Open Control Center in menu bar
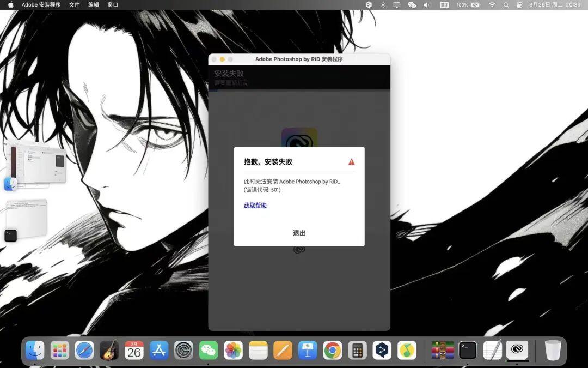The image size is (588, 368). [519, 5]
